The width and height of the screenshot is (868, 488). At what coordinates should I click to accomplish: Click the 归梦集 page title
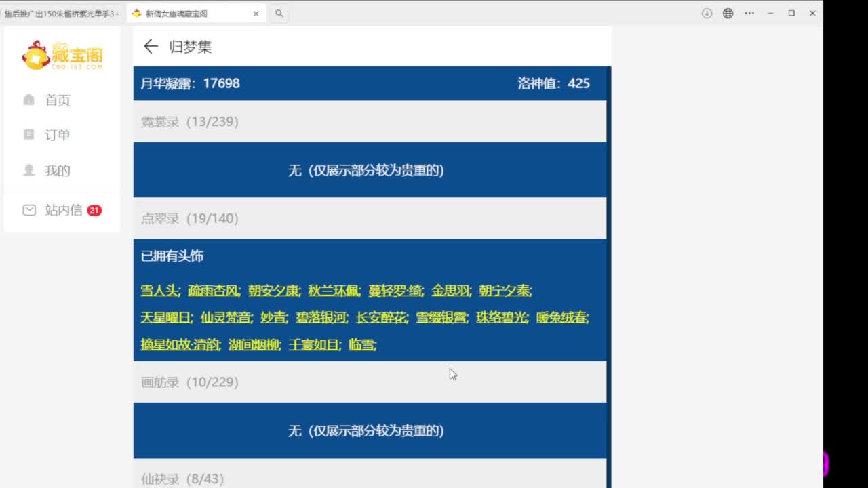pyautogui.click(x=191, y=46)
